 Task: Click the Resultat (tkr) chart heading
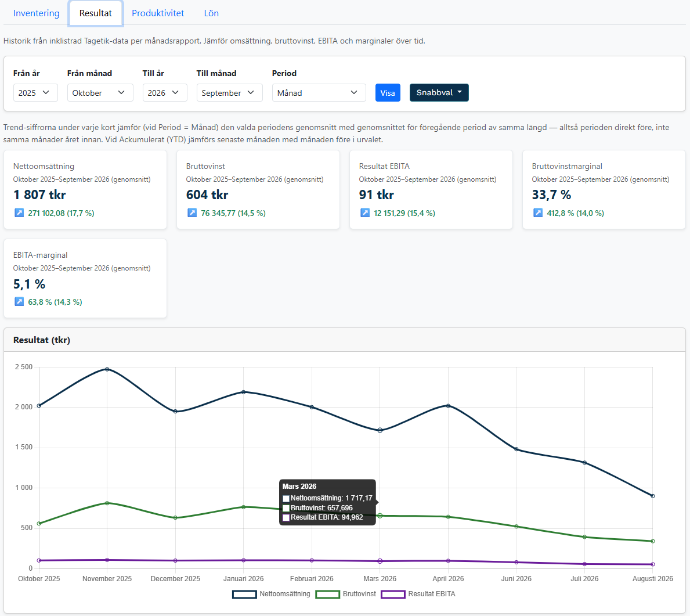click(42, 340)
